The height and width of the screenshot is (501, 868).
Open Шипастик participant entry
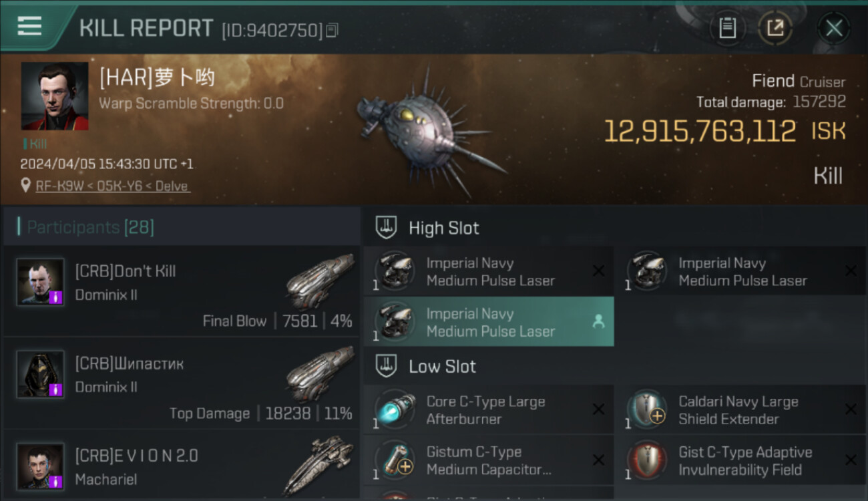tap(182, 383)
